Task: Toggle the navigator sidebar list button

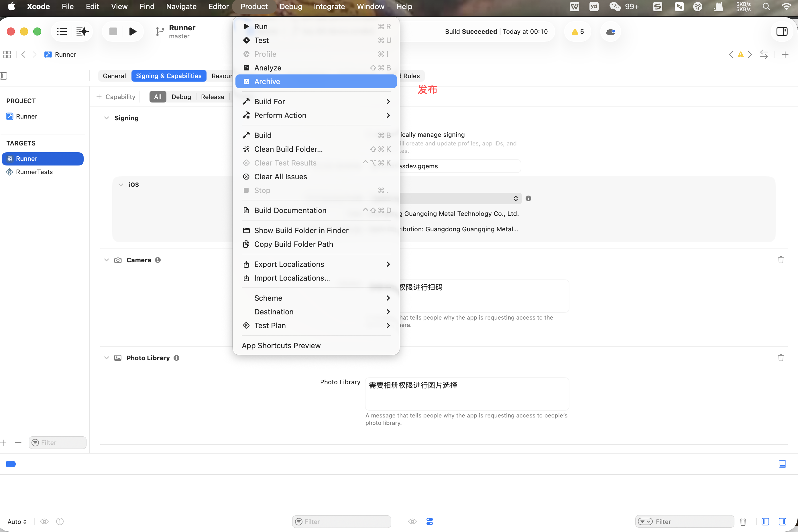Action: pos(62,31)
